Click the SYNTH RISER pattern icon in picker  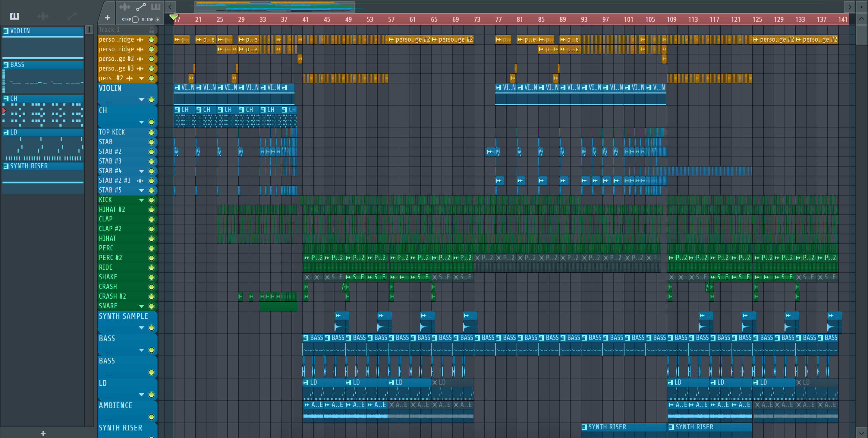pyautogui.click(x=6, y=166)
